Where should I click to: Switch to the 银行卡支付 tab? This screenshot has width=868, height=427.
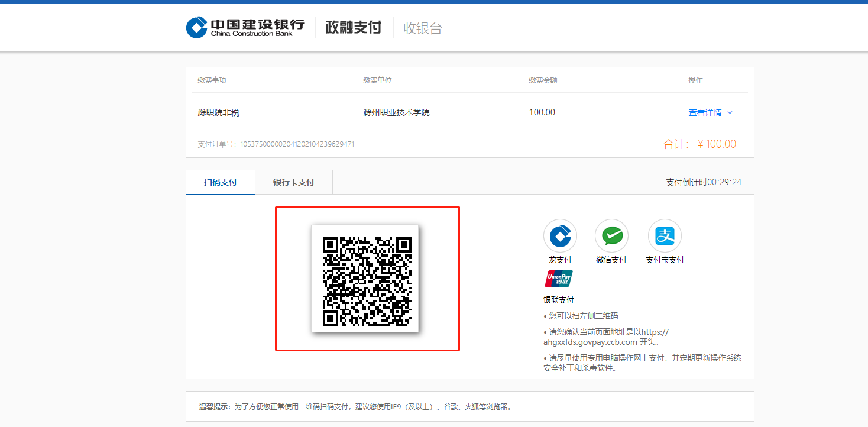(293, 182)
